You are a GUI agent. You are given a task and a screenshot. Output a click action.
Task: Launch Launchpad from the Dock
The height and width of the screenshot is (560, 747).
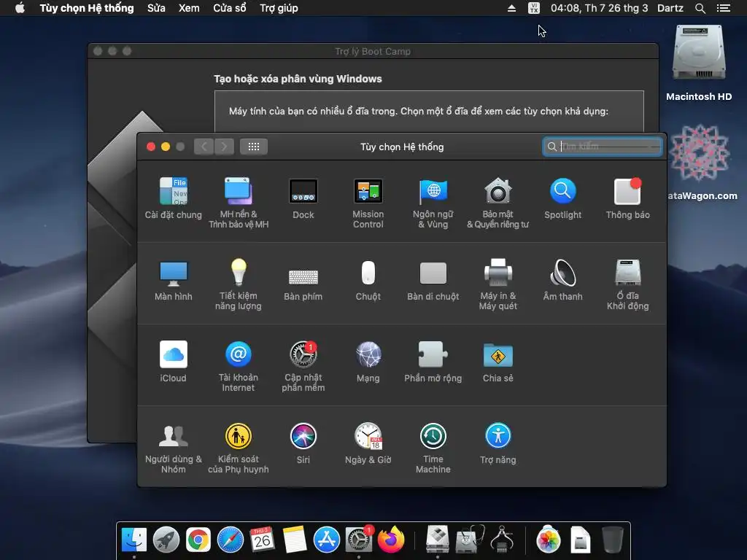click(x=166, y=540)
